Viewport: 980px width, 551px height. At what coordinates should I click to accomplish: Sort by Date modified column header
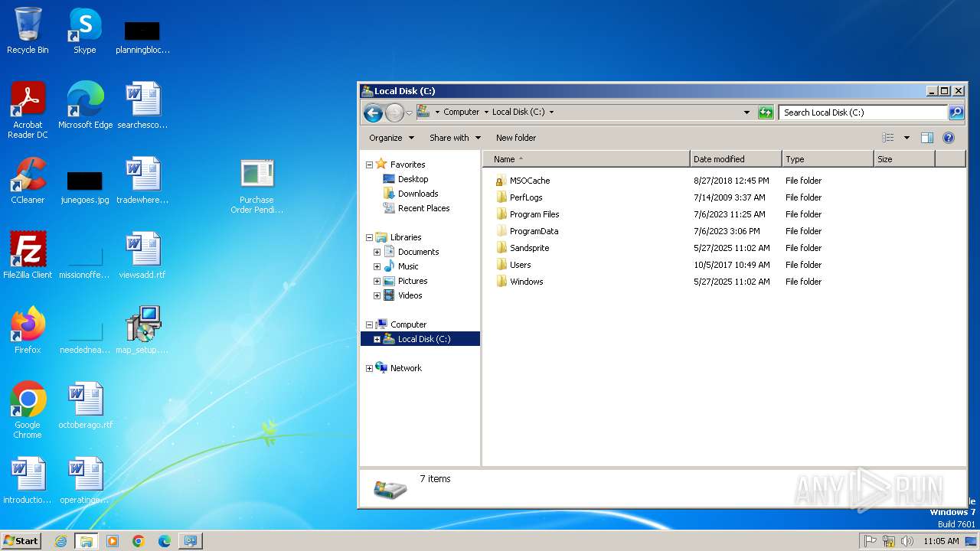coord(736,159)
